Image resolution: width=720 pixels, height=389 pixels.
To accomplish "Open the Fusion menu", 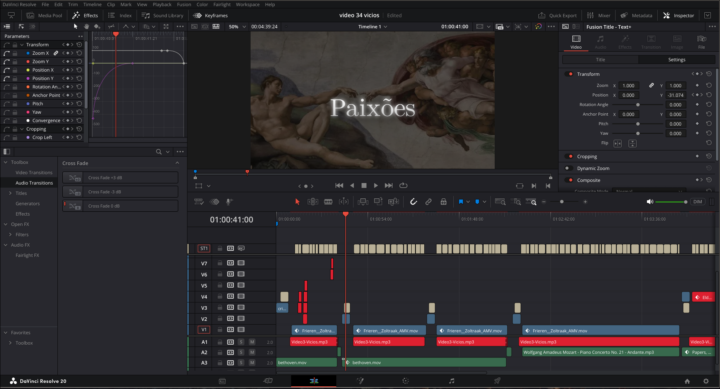I will tap(184, 4).
